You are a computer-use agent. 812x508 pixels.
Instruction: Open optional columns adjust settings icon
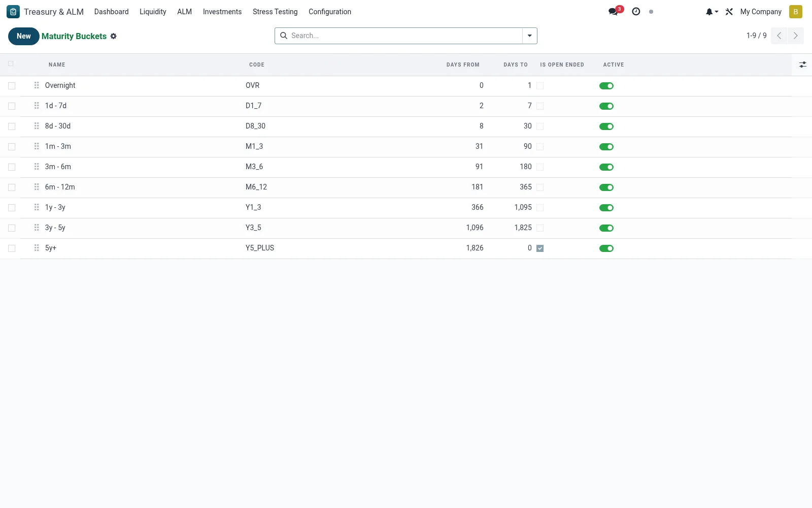tap(802, 65)
